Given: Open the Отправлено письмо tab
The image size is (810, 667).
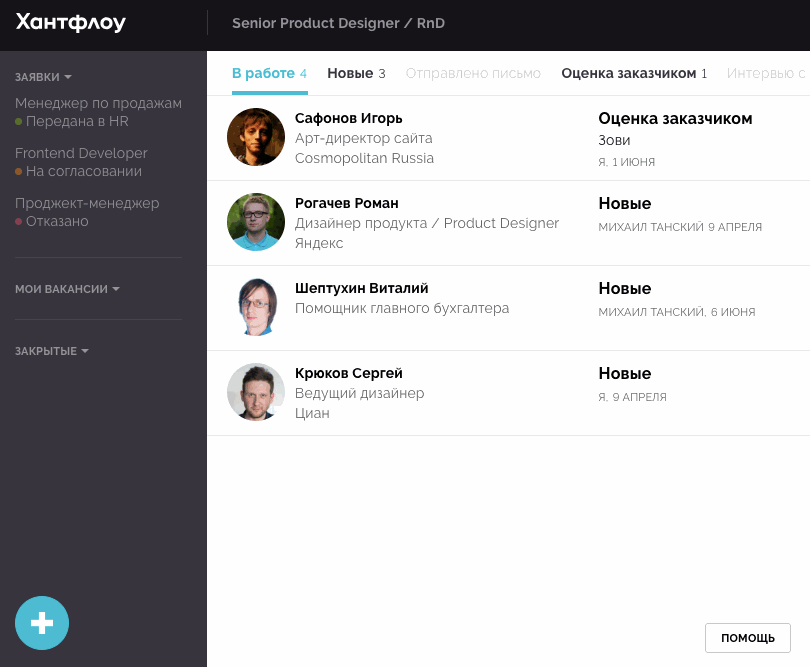Looking at the screenshot, I should (473, 73).
